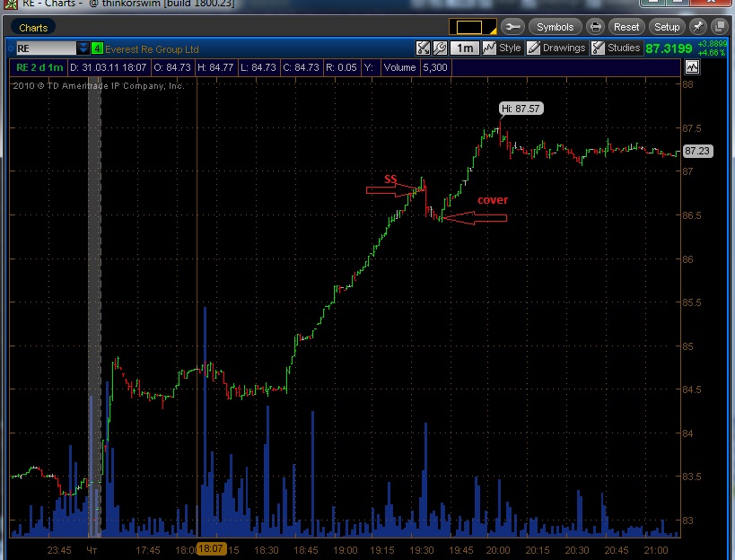This screenshot has height=560, width=735.
Task: Click the Reset button
Action: click(626, 27)
